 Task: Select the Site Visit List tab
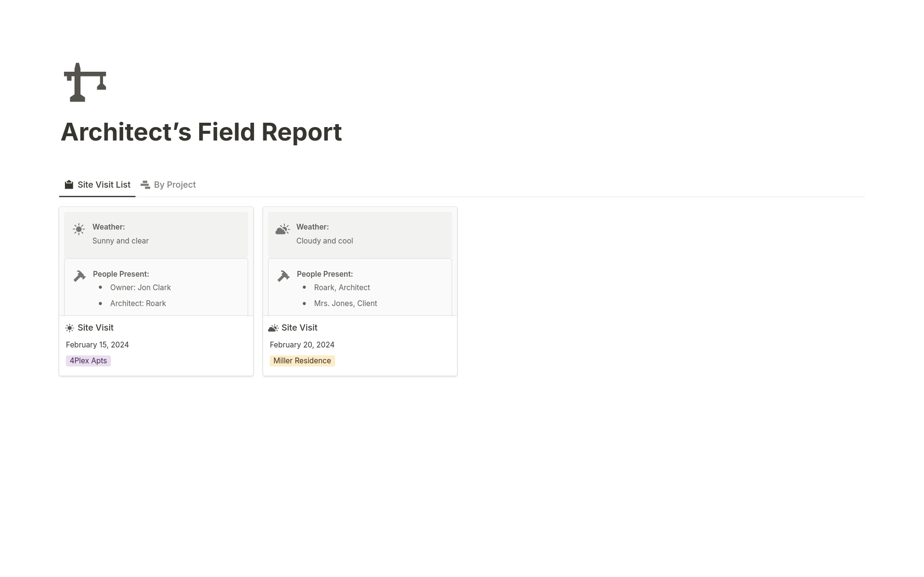coord(104,184)
